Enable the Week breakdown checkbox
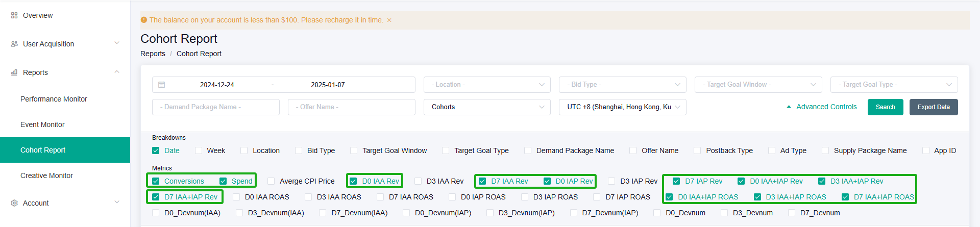Viewport: 980px width, 227px height. [199, 150]
